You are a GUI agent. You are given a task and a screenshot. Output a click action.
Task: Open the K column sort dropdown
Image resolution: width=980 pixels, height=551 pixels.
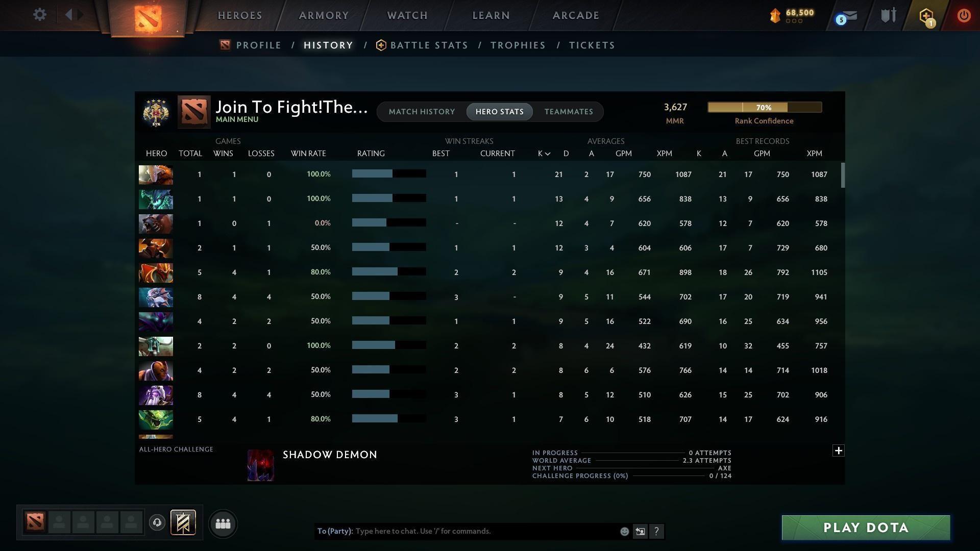[x=543, y=153]
